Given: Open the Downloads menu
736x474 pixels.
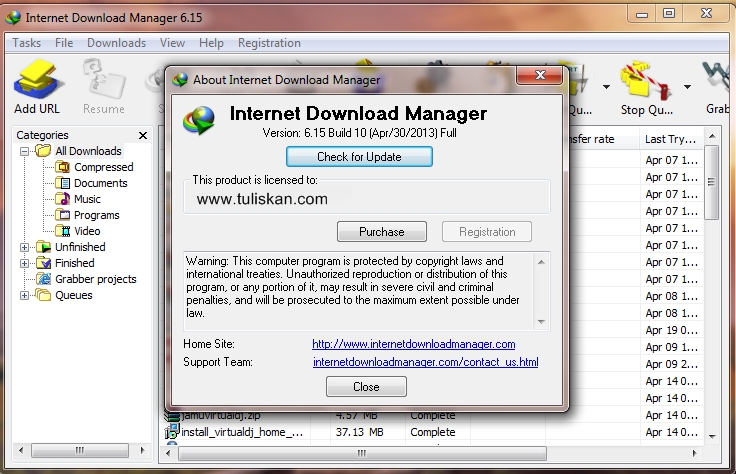Looking at the screenshot, I should click(x=116, y=43).
